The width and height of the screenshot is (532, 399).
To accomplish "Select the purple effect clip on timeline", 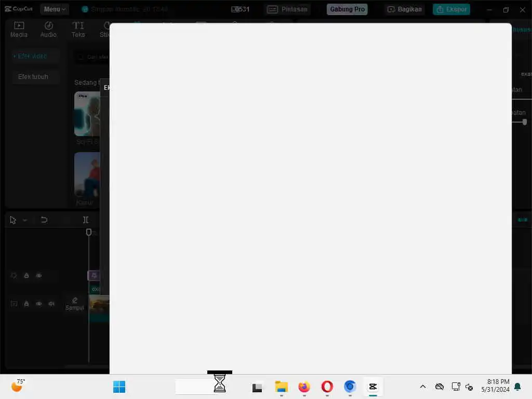I will pyautogui.click(x=94, y=275).
